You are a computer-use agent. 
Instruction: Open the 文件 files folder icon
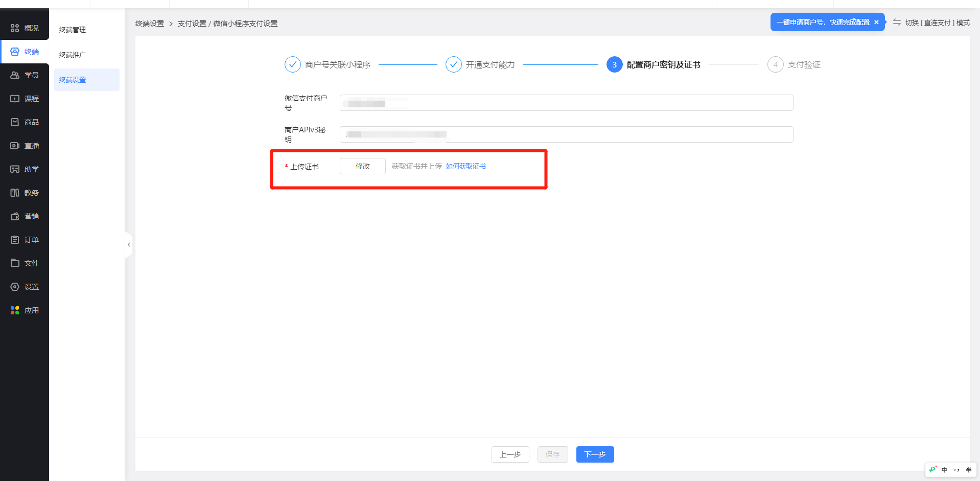click(x=15, y=263)
